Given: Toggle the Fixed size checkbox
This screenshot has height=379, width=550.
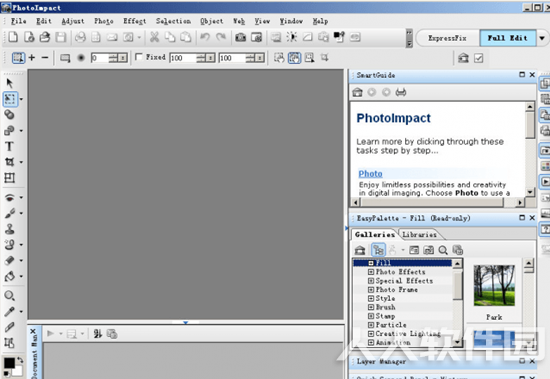Looking at the screenshot, I should click(x=139, y=56).
